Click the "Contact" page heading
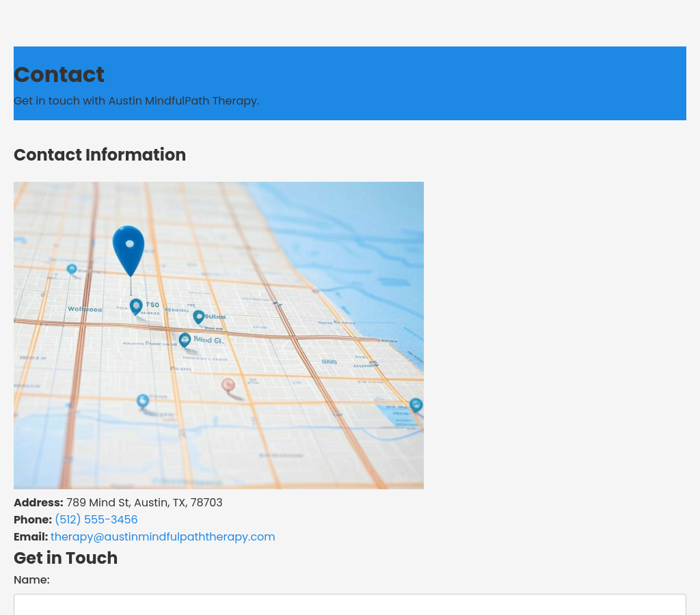The height and width of the screenshot is (615, 700). (x=59, y=74)
